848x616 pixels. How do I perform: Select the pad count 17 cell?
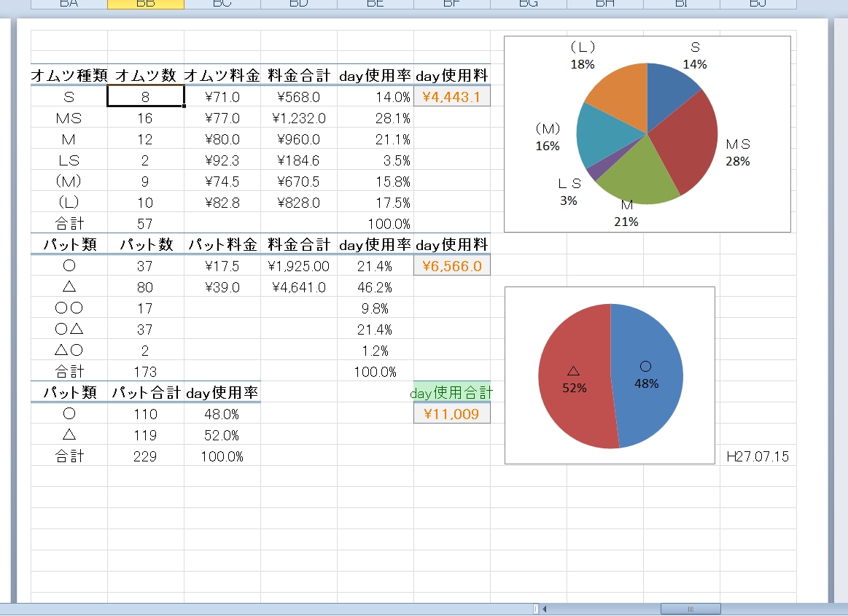(146, 308)
